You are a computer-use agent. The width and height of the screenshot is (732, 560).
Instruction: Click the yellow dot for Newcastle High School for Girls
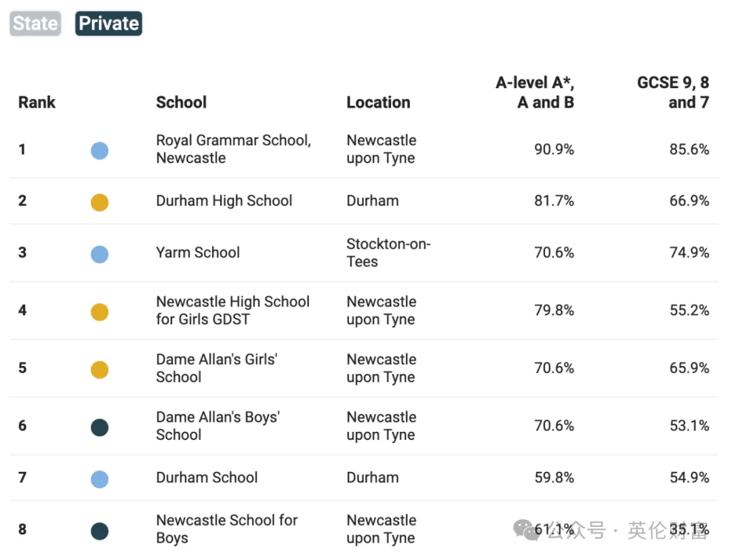click(x=100, y=312)
